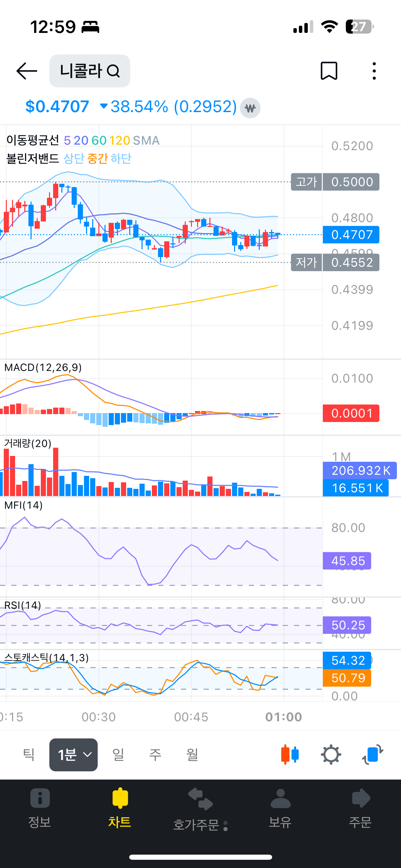
Task: Tap the 이동평균선 moving average label
Action: coord(33,140)
